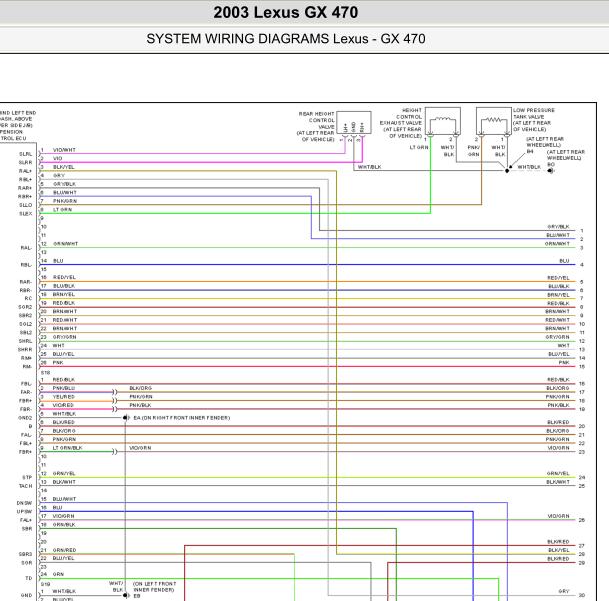Click the "SLRL" ECU terminal label

pos(26,154)
